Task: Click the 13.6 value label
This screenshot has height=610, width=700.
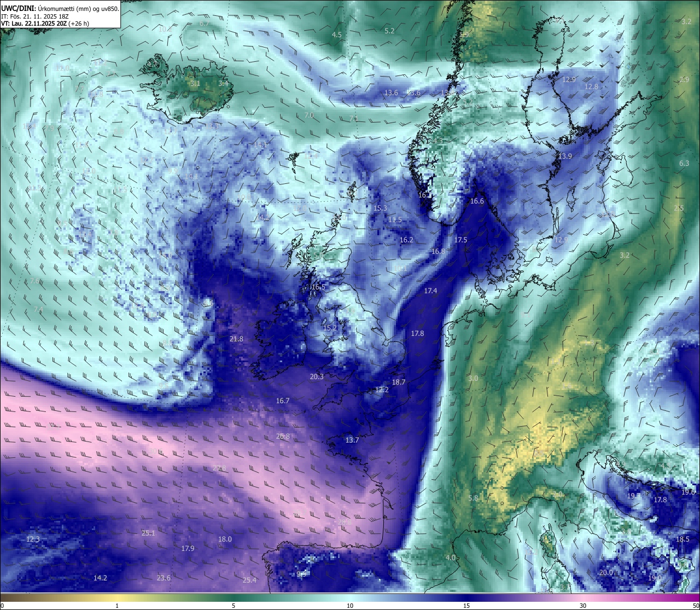Action: click(x=391, y=92)
